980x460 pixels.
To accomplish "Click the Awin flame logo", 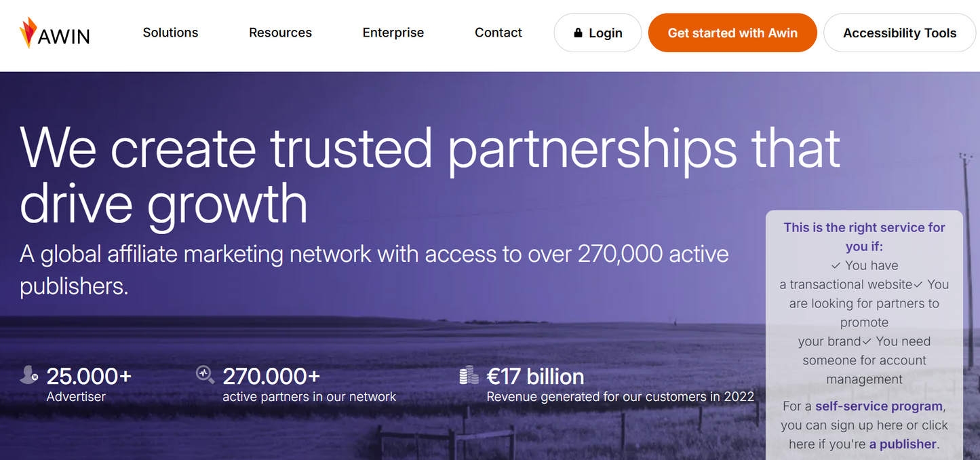I will pos(28,33).
